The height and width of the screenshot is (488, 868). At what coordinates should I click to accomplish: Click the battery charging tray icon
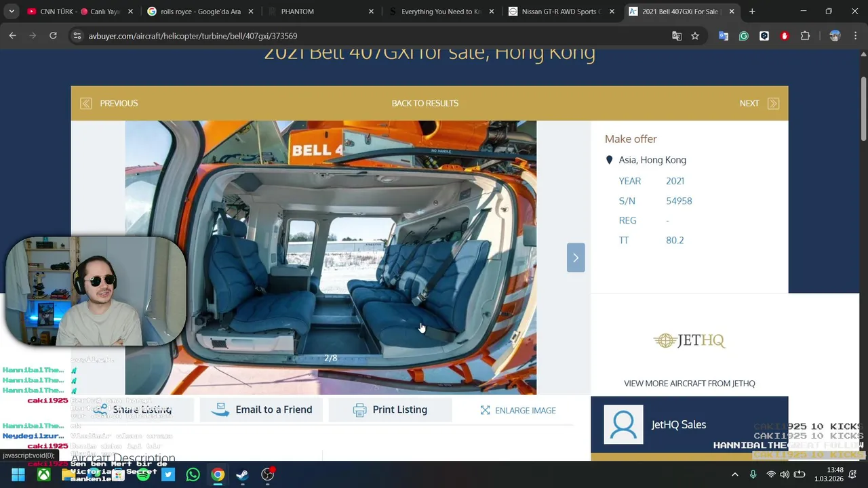[800, 474]
